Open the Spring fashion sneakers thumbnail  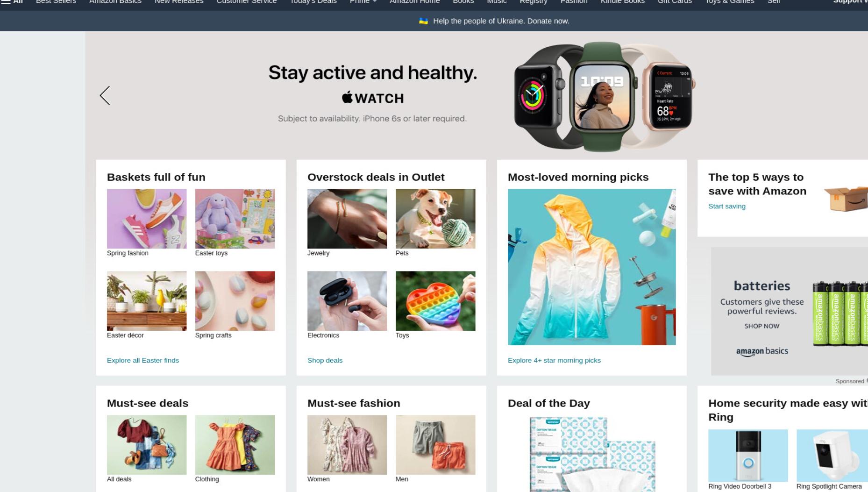coord(147,219)
